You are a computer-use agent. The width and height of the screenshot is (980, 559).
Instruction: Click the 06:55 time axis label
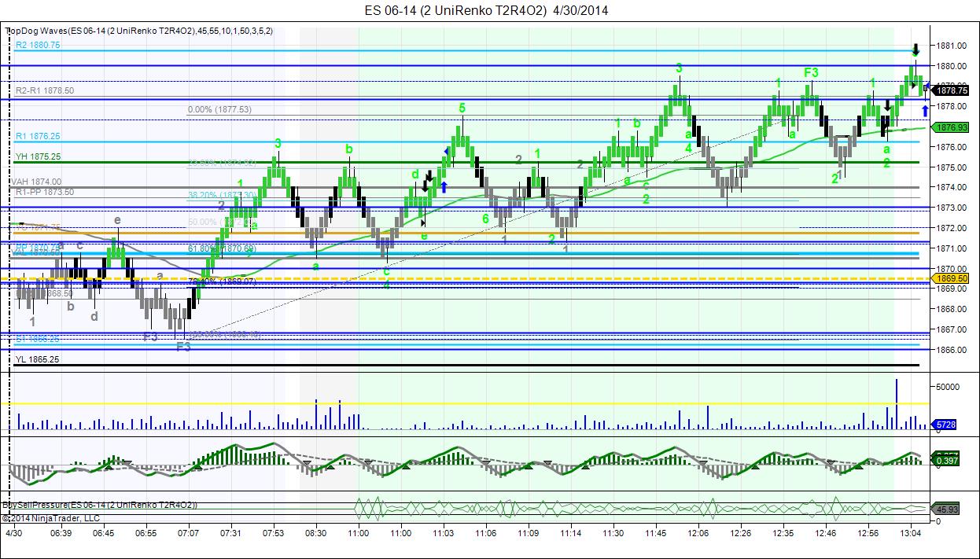(x=146, y=533)
